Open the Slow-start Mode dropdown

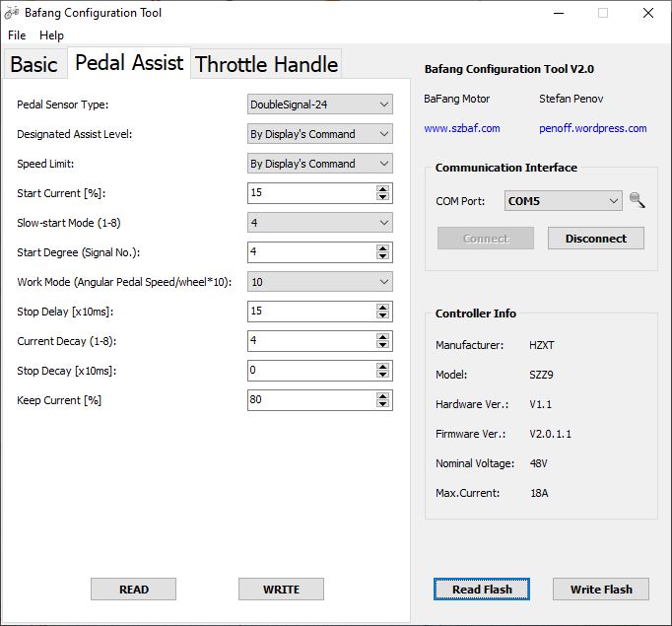319,223
